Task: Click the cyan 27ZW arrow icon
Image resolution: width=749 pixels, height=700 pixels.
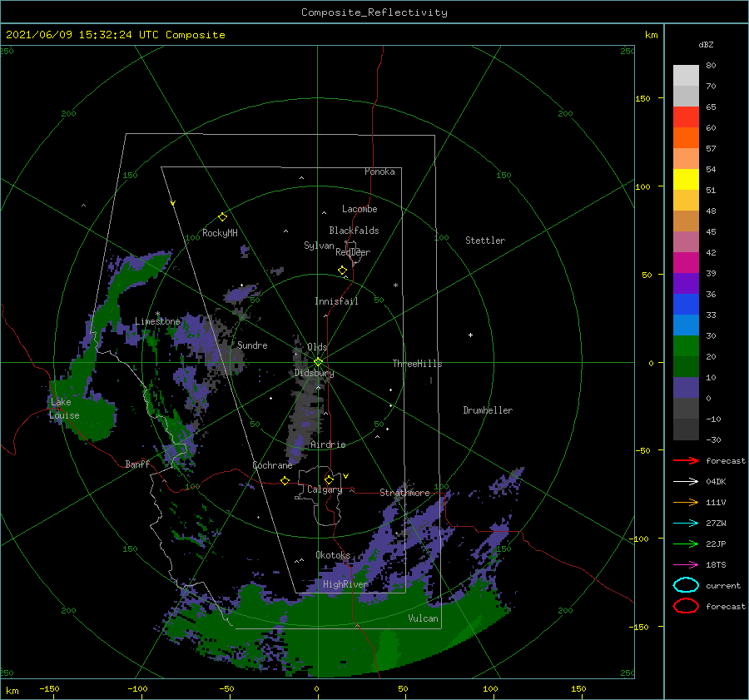Action: tap(686, 524)
